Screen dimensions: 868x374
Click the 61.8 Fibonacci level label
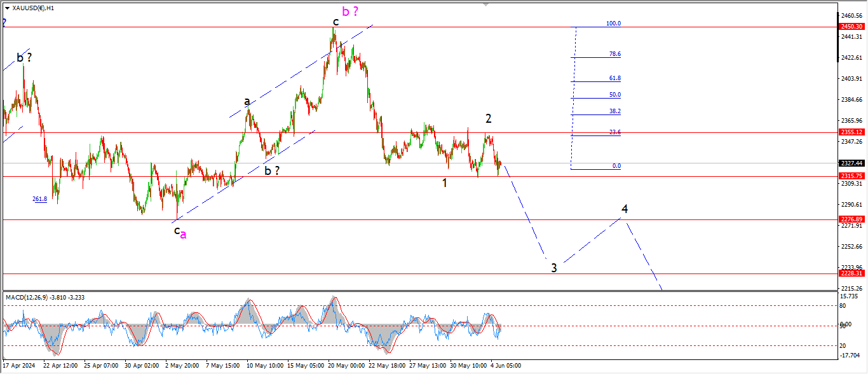(614, 78)
